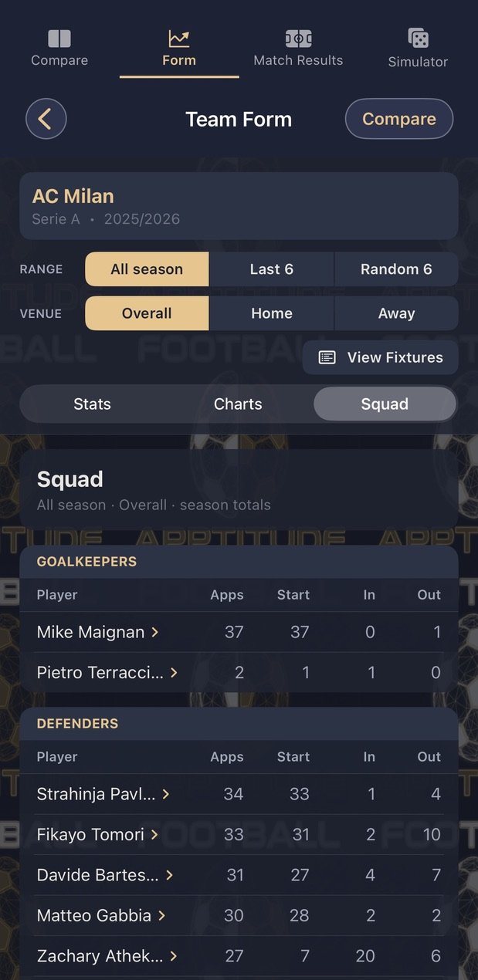Screen dimensions: 478x980
Task: Switch to the Stats tab
Action: pyautogui.click(x=92, y=404)
